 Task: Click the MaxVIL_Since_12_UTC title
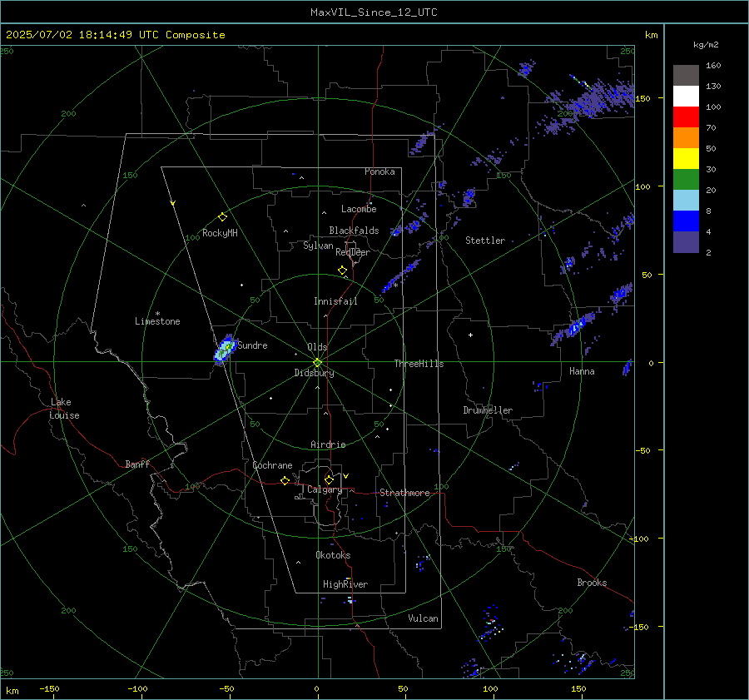[x=374, y=12]
